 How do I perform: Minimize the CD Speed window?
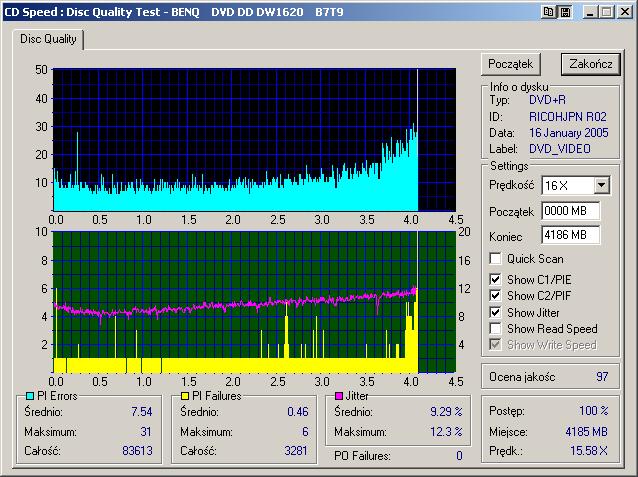[590, 12]
